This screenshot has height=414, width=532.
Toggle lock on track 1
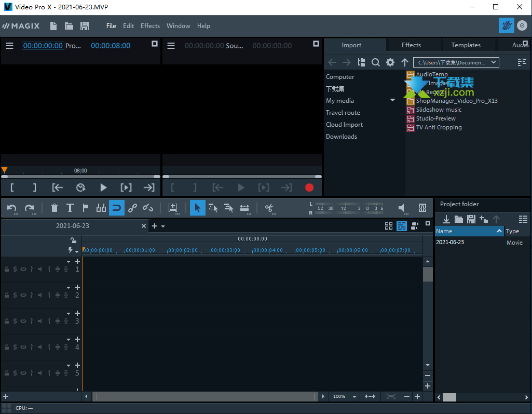point(7,269)
